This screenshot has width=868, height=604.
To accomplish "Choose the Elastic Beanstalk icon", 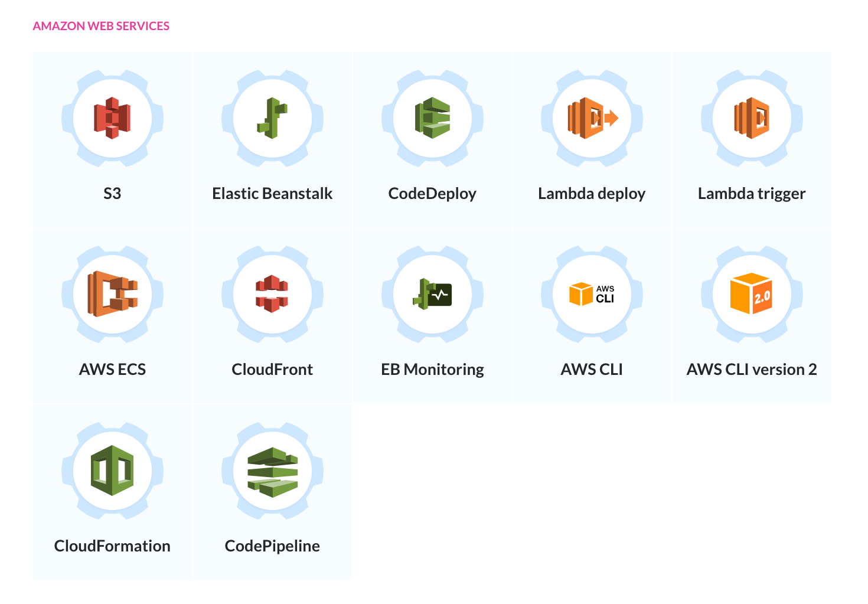I will click(272, 118).
